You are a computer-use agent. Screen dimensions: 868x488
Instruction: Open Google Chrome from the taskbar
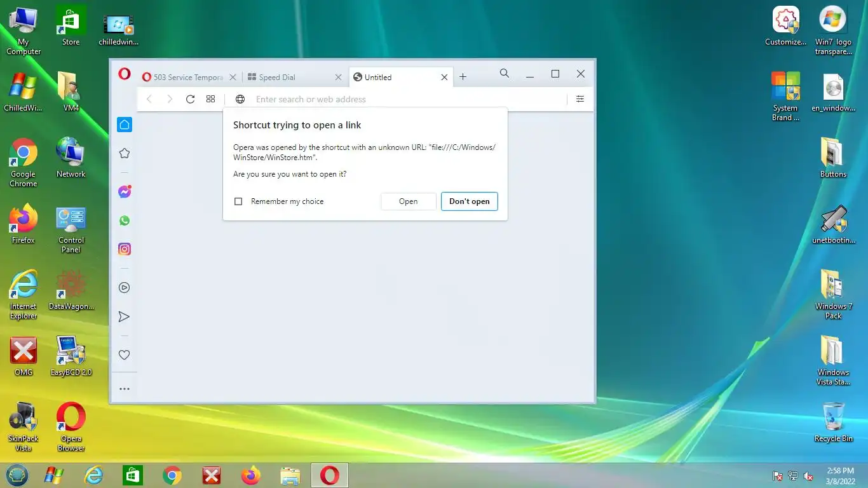172,475
